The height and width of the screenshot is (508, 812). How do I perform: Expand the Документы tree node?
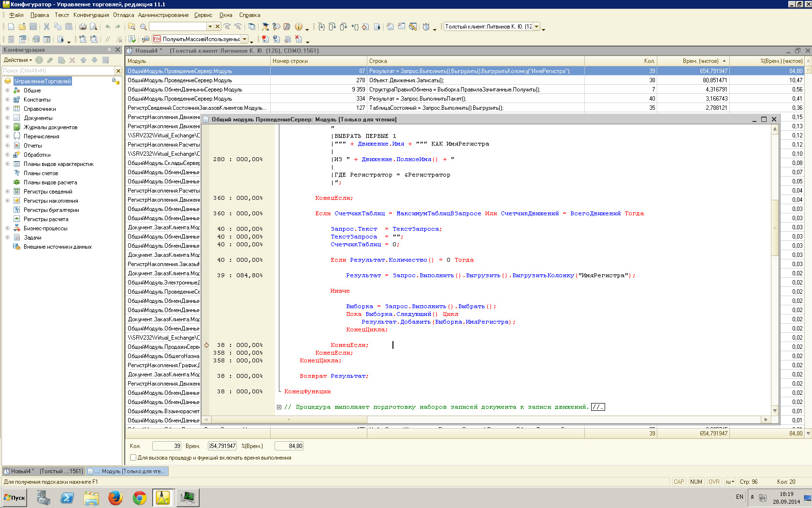pos(7,118)
